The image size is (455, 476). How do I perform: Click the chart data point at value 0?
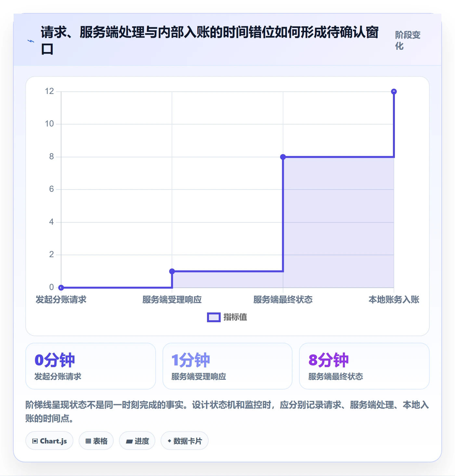click(x=61, y=287)
